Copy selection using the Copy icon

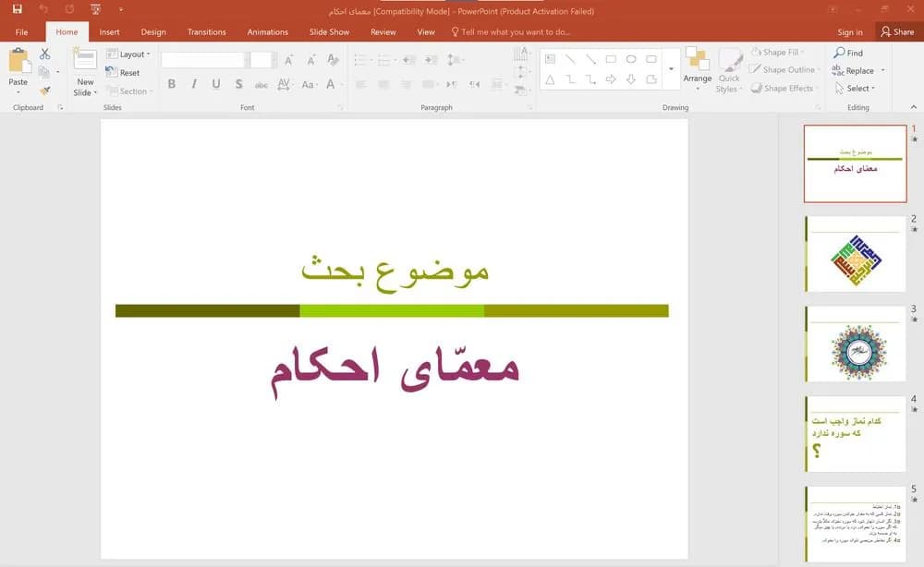point(43,72)
